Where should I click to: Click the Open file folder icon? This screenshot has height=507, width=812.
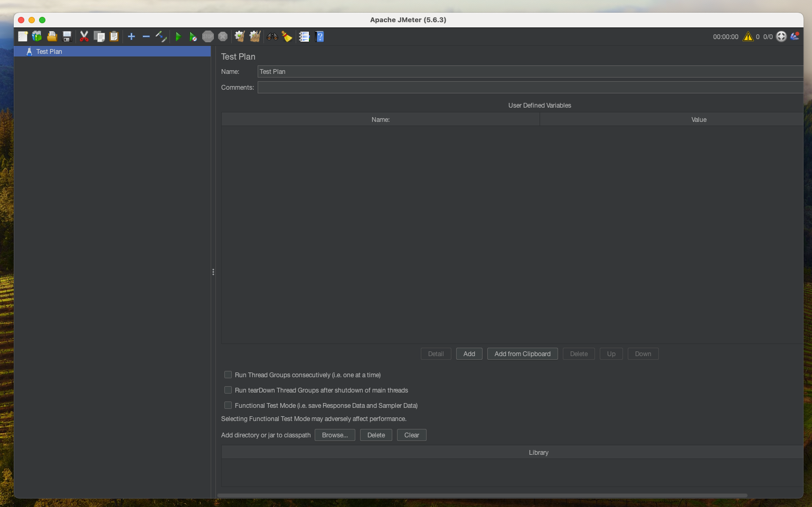52,36
